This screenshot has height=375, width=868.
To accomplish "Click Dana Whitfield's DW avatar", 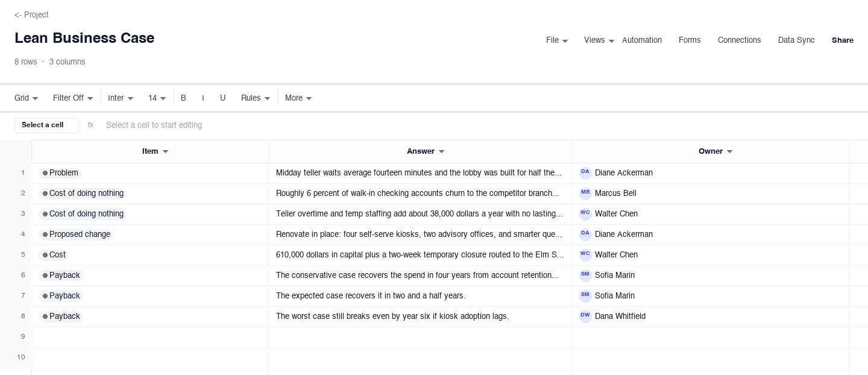I will [585, 317].
